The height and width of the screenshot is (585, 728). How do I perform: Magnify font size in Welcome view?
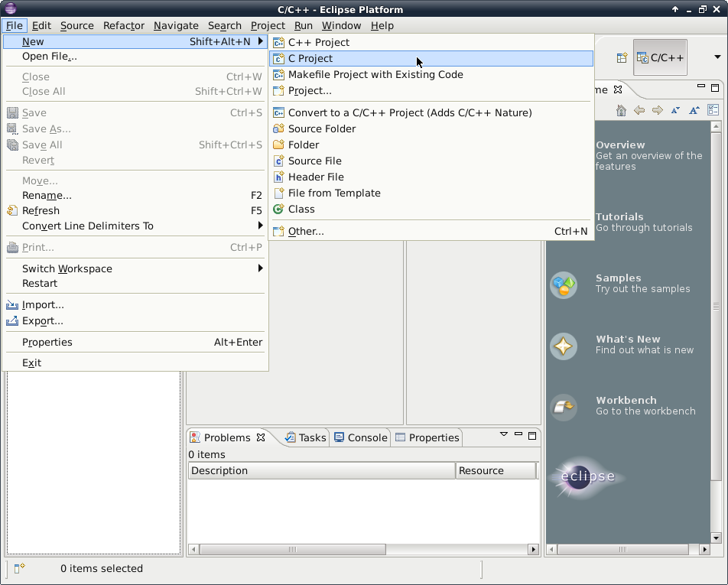pyautogui.click(x=694, y=110)
